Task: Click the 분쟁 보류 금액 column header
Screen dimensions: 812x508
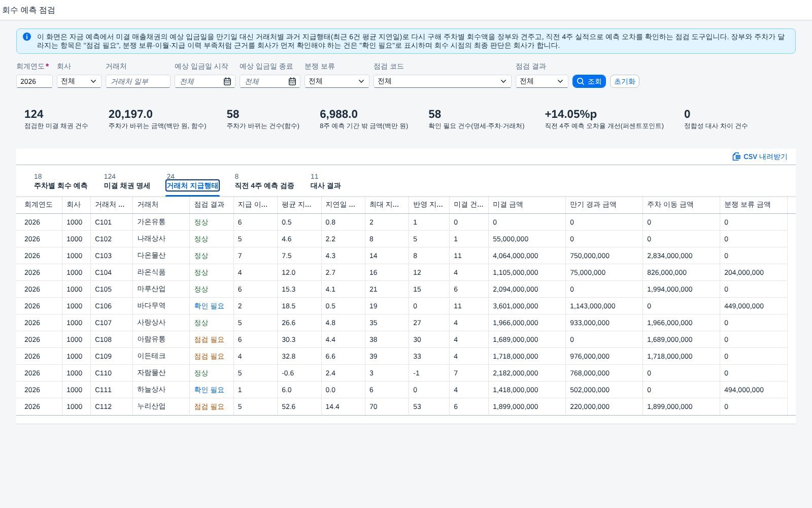Action: [754, 205]
